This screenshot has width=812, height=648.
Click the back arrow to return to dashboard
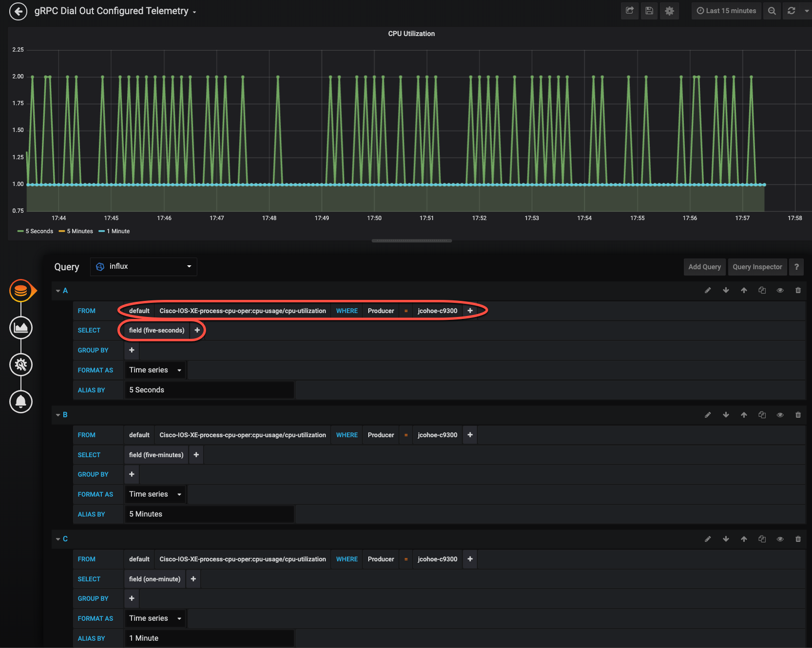coord(18,11)
